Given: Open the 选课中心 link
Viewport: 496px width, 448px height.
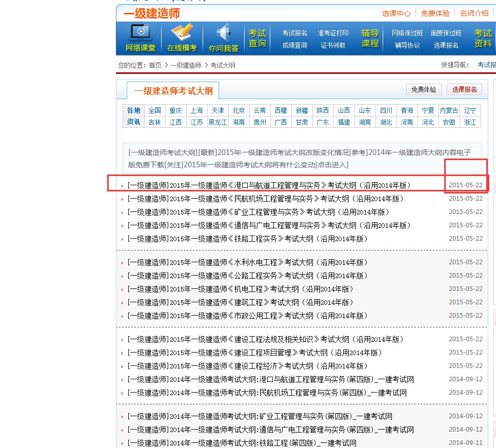Looking at the screenshot, I should pyautogui.click(x=396, y=13).
